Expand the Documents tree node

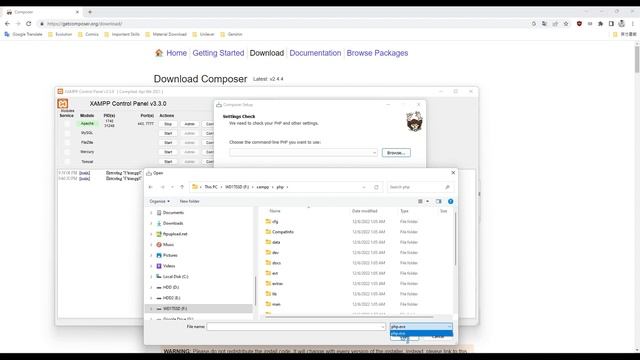(151, 213)
